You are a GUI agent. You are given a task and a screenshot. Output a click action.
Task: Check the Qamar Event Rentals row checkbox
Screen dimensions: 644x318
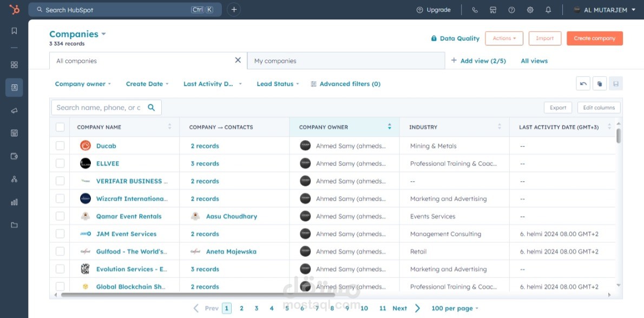[60, 216]
